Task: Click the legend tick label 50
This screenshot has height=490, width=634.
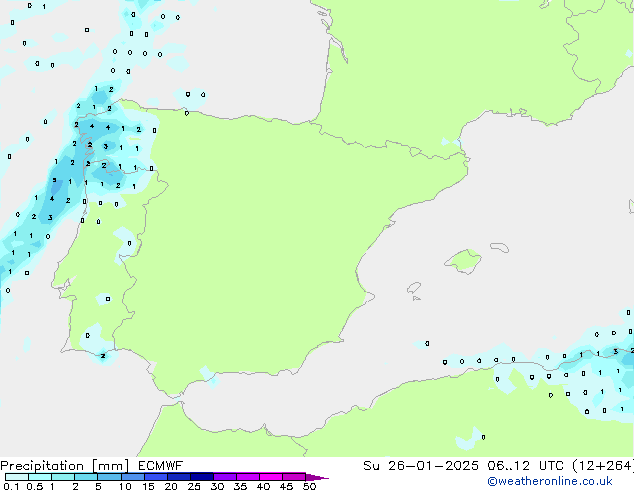Action: 309,487
